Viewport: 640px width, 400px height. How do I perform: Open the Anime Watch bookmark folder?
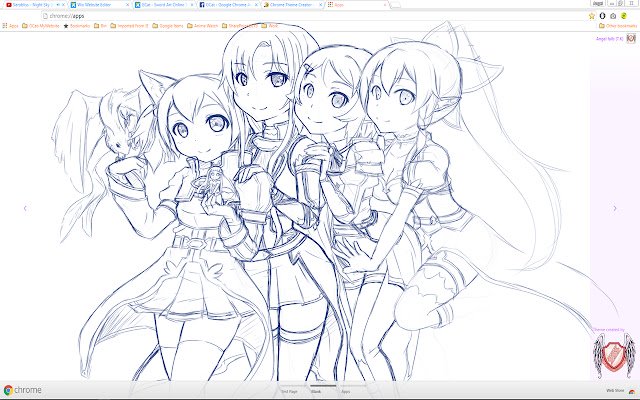tap(203, 26)
